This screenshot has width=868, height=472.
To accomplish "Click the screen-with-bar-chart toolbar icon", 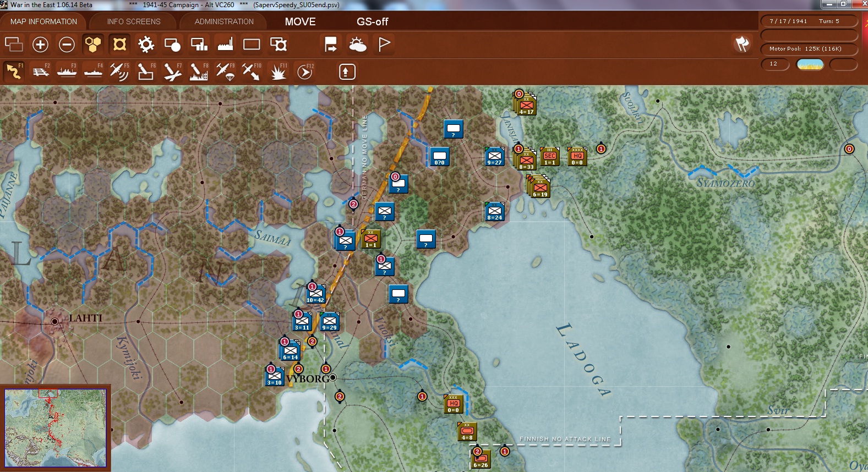I will point(199,45).
